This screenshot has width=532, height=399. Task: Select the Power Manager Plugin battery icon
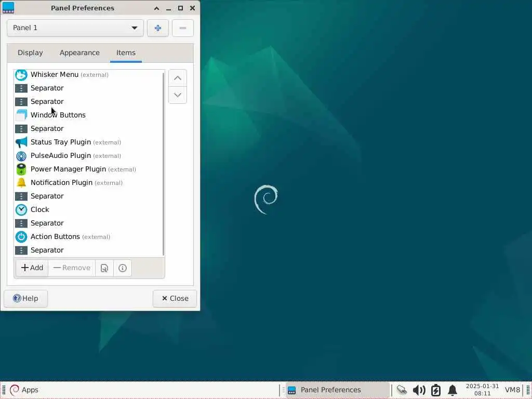[x=21, y=169]
